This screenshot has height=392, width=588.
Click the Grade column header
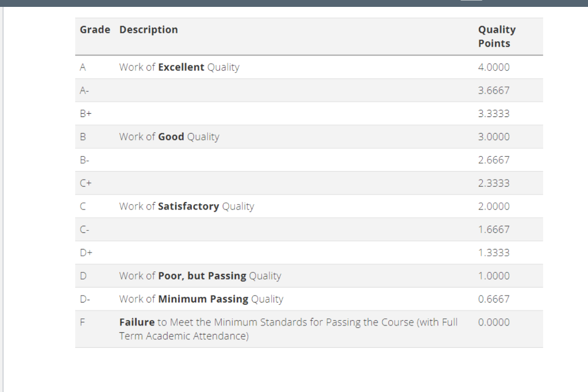(x=95, y=30)
